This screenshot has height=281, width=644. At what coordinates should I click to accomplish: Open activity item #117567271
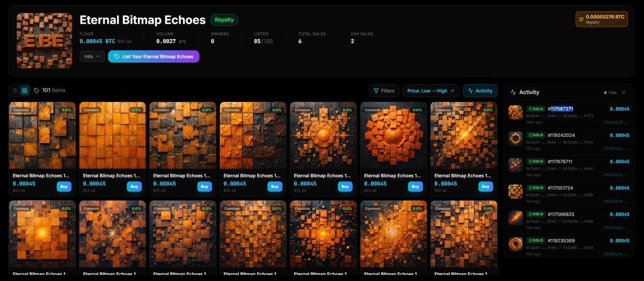560,109
